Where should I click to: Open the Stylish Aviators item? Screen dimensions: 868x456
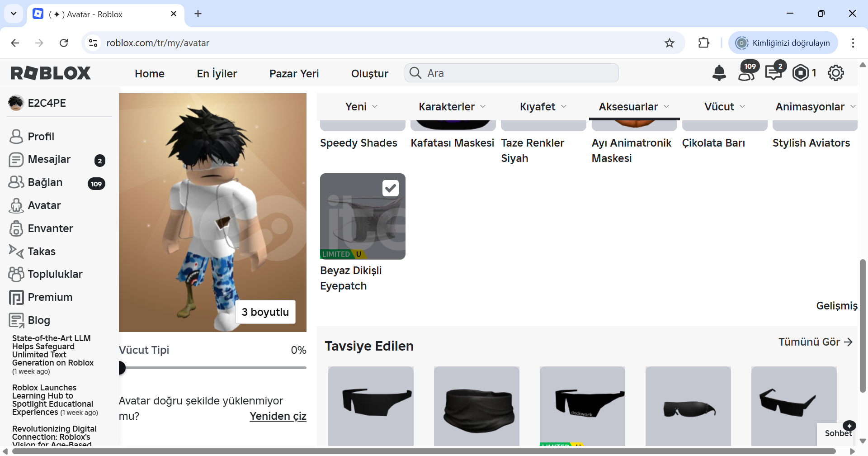click(811, 143)
